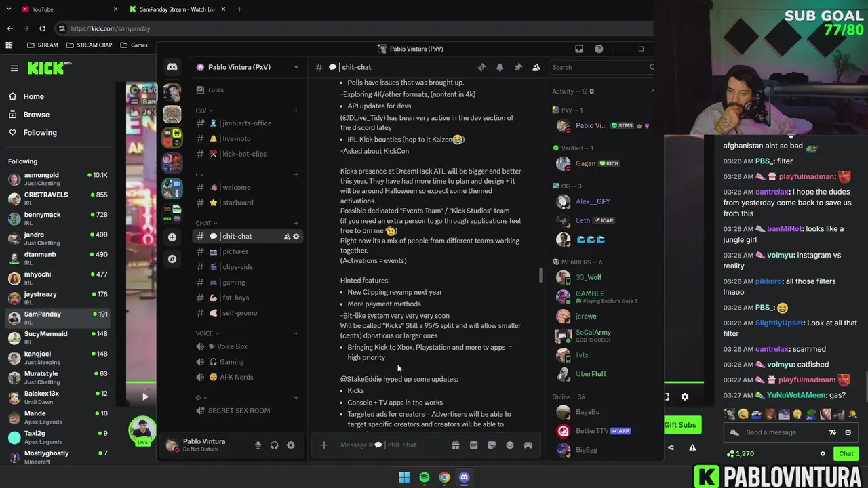This screenshot has width=868, height=488.
Task: Open Discord home via logo icon
Action: (x=172, y=67)
